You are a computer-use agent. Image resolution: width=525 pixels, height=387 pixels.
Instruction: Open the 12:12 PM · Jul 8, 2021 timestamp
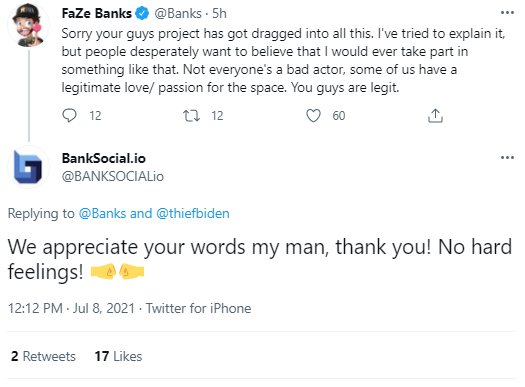click(71, 308)
